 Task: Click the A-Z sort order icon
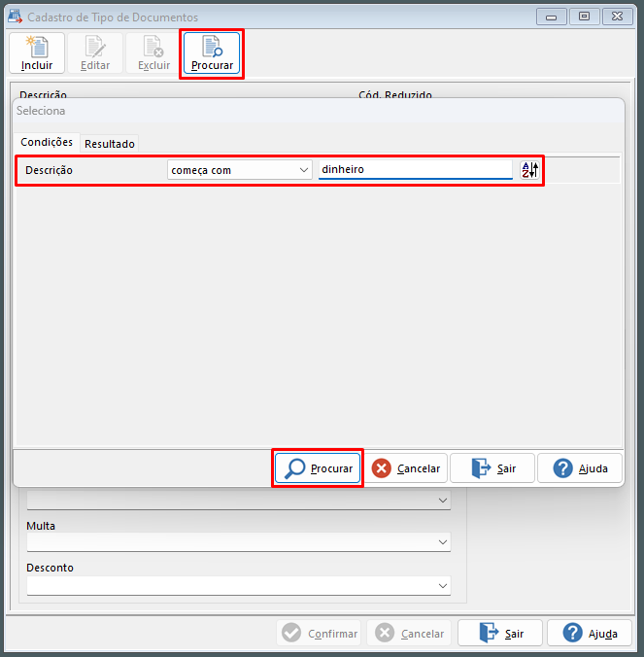coord(529,170)
